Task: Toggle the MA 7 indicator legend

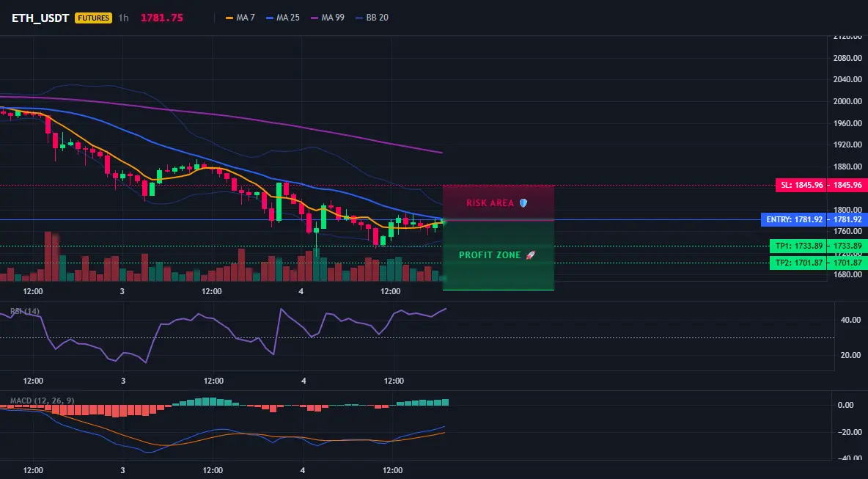Action: (240, 18)
